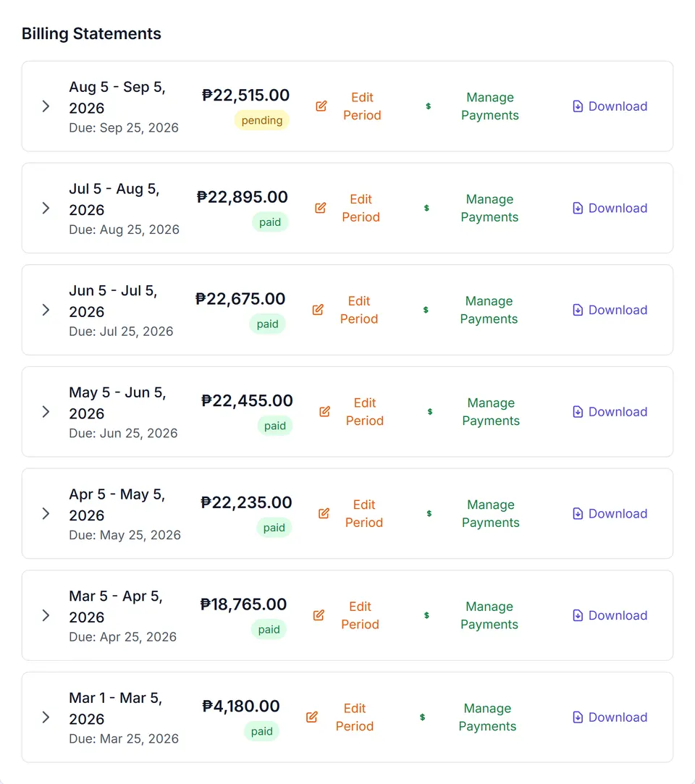695x784 pixels.
Task: Download the Apr 5 - May 5 statement
Action: (x=610, y=513)
